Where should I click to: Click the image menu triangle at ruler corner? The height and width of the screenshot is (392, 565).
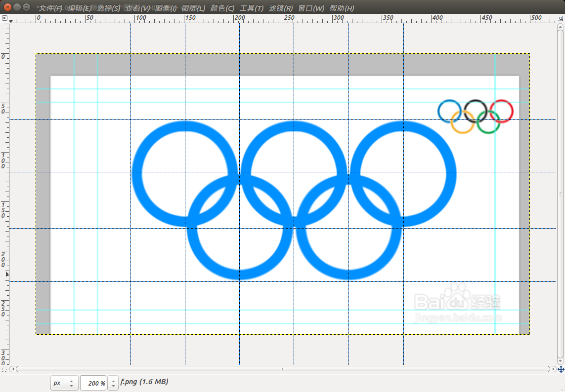[4, 18]
